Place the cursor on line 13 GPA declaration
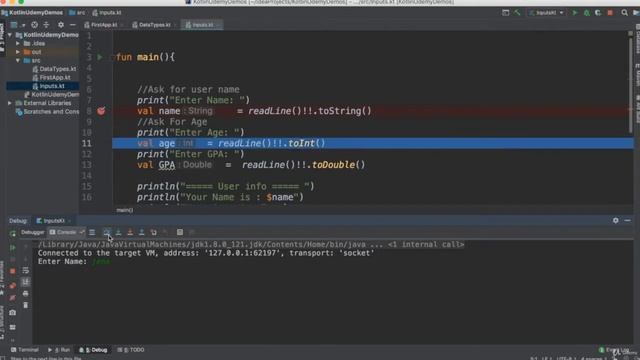The image size is (640, 360). pos(251,165)
